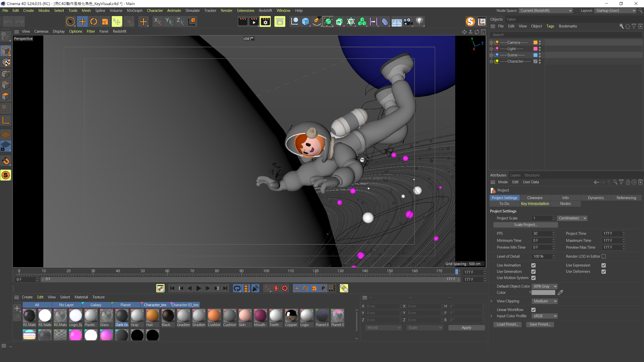Click the Axis mode L-shaped icon
Screen dimensions: 644x362
(6, 120)
